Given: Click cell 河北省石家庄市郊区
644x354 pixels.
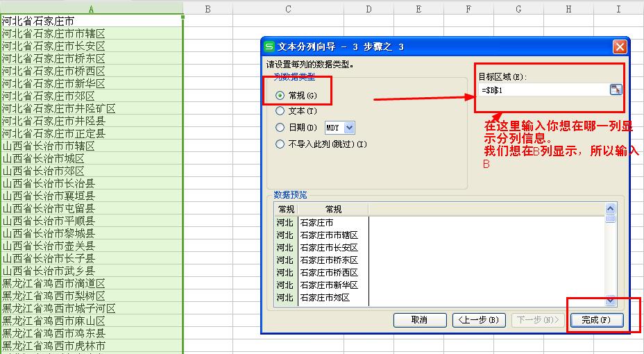Looking at the screenshot, I should click(91, 96).
